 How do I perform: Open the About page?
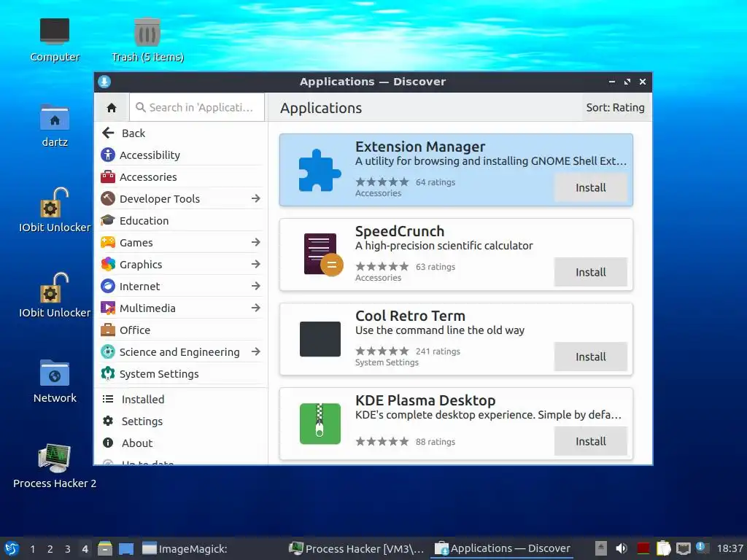point(181,443)
